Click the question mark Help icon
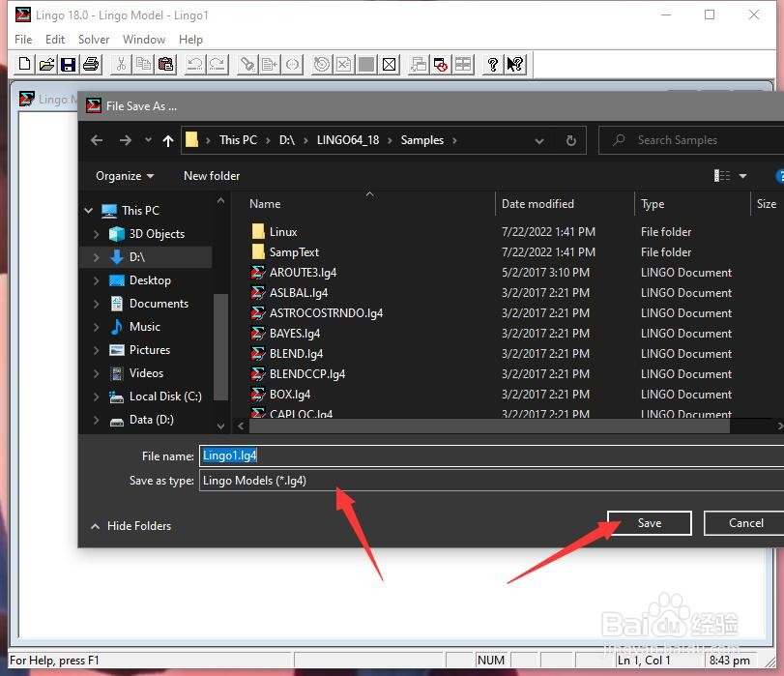 [493, 64]
